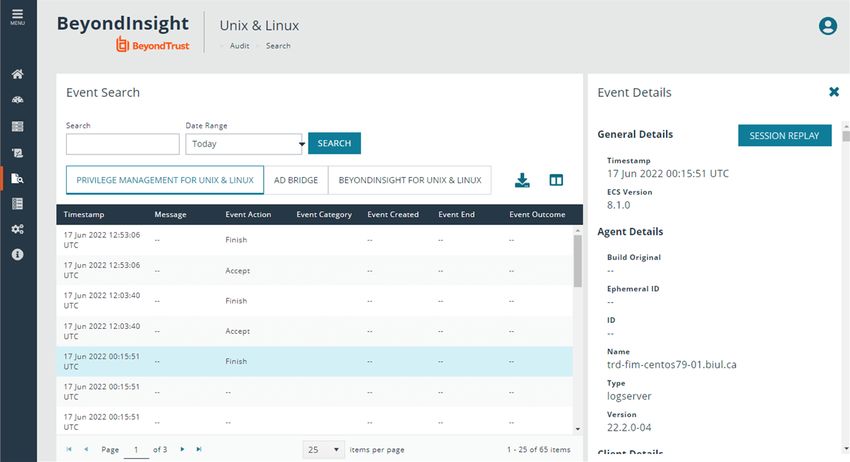Select 12:03:40 row with Finish action

(314, 301)
